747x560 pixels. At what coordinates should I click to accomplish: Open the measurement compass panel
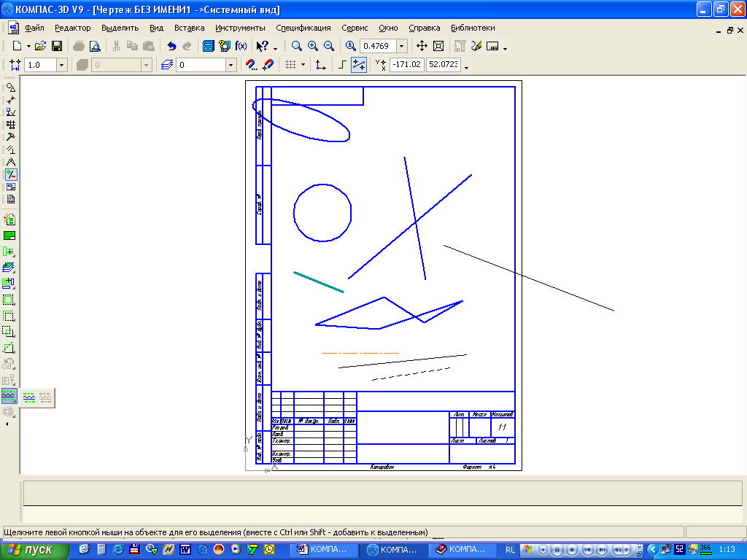10,162
